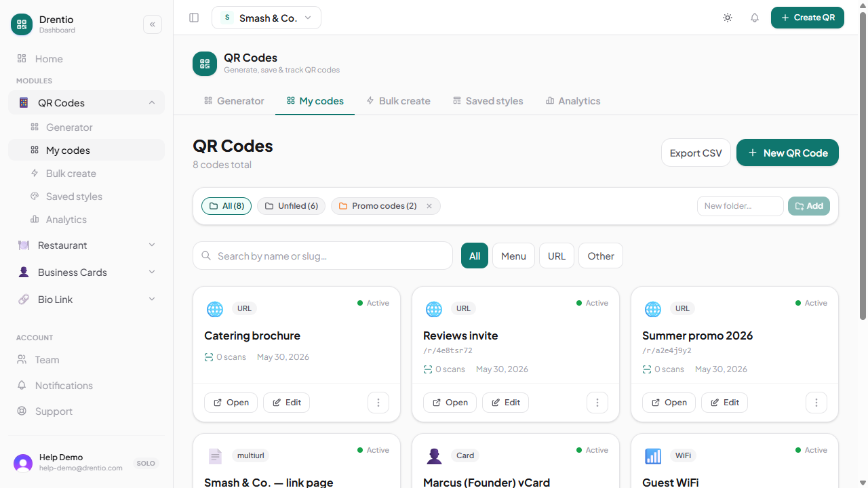Open the Summer promo 2026 code
The width and height of the screenshot is (868, 488).
tap(669, 403)
